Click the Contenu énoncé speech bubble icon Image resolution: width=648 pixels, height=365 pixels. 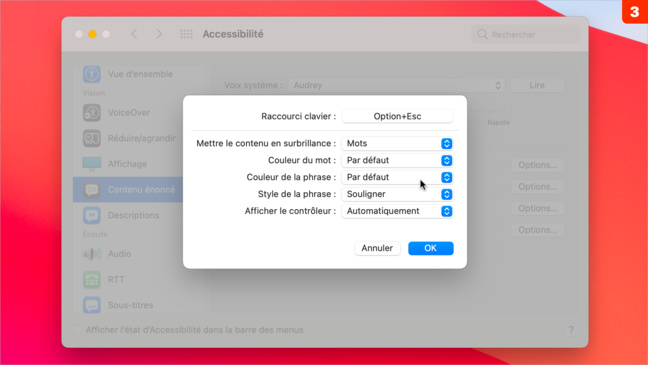[91, 189]
